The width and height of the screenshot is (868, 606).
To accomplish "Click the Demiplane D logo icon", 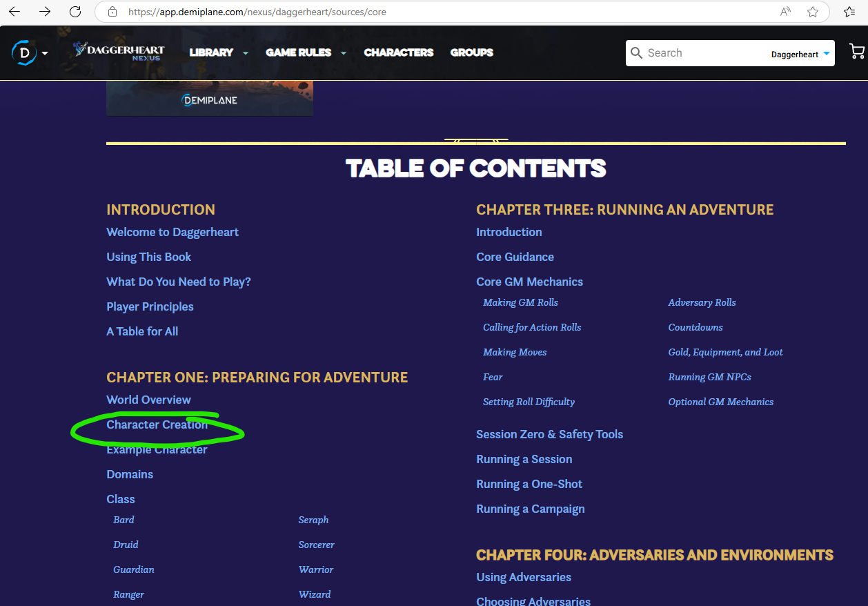I will click(x=24, y=52).
